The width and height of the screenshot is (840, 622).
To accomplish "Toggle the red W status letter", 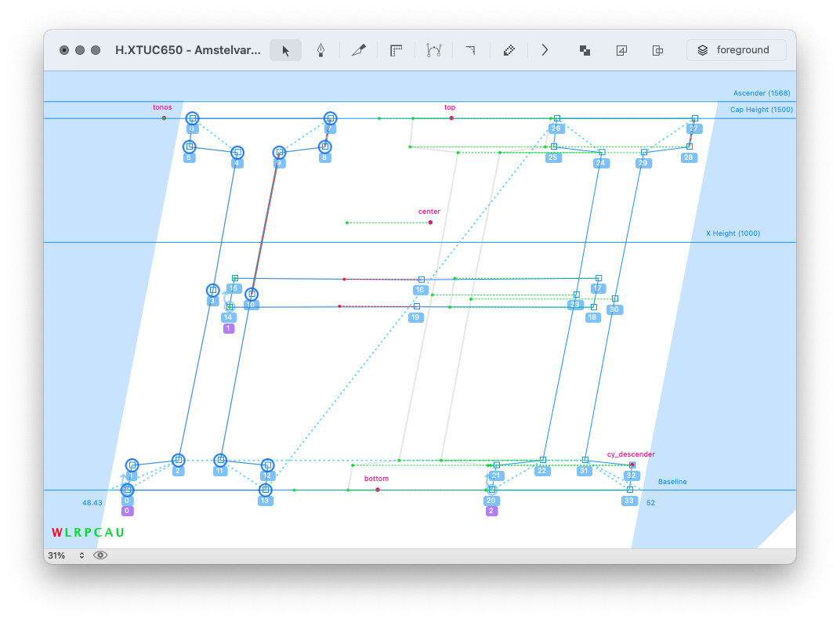I will (56, 533).
